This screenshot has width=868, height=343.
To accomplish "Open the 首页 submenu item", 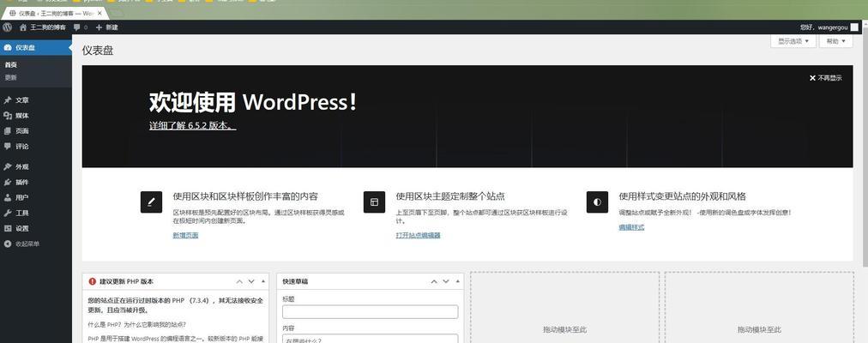I will pyautogui.click(x=10, y=64).
